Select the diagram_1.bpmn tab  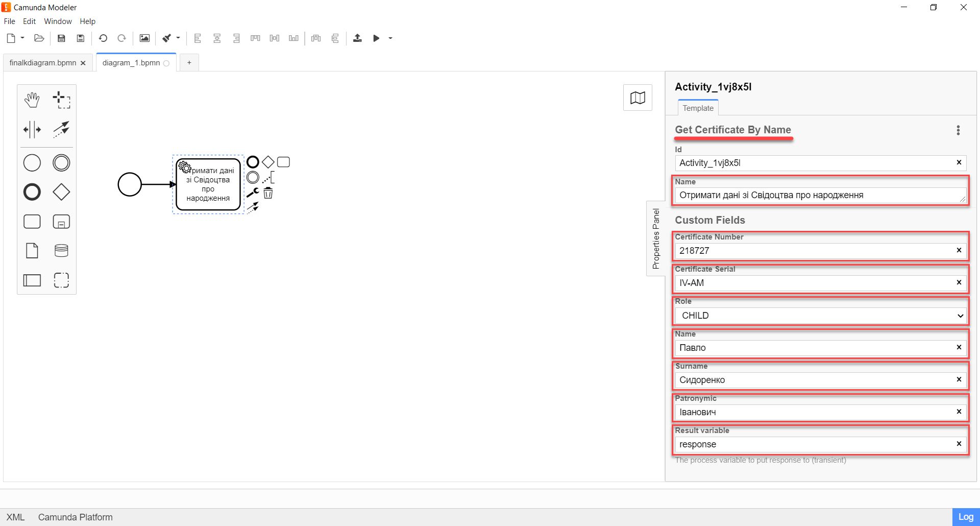point(131,63)
